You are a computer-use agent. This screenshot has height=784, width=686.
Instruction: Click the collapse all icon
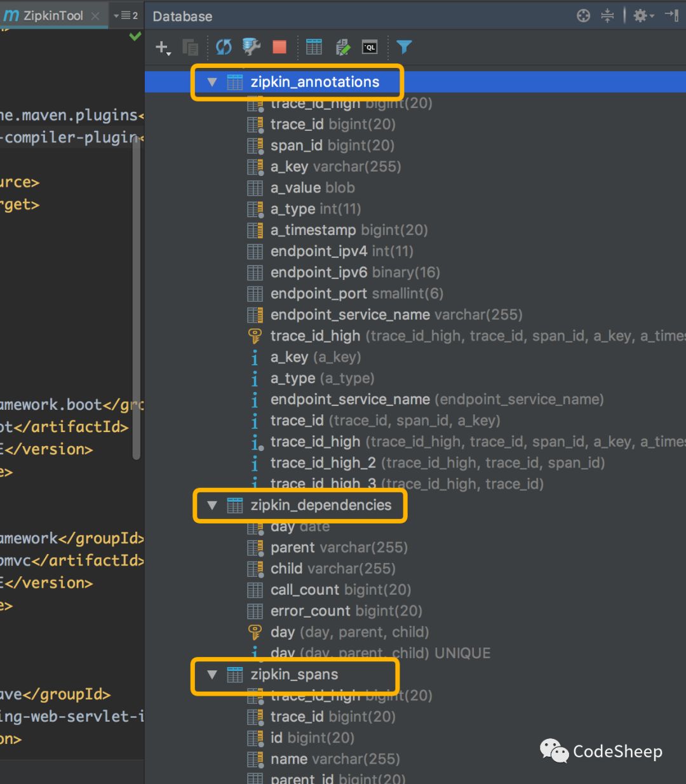(608, 16)
